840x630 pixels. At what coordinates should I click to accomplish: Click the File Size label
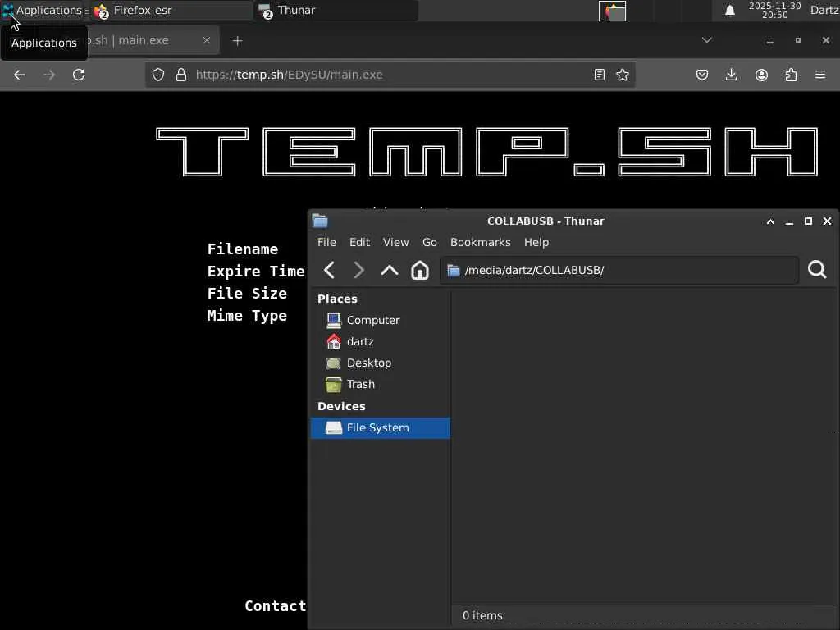[247, 294]
